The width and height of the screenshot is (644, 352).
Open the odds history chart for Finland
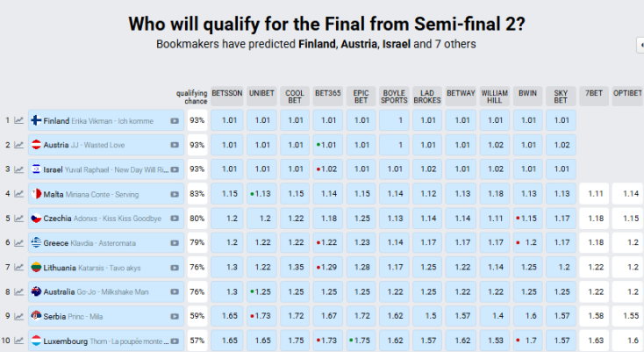tap(18, 121)
